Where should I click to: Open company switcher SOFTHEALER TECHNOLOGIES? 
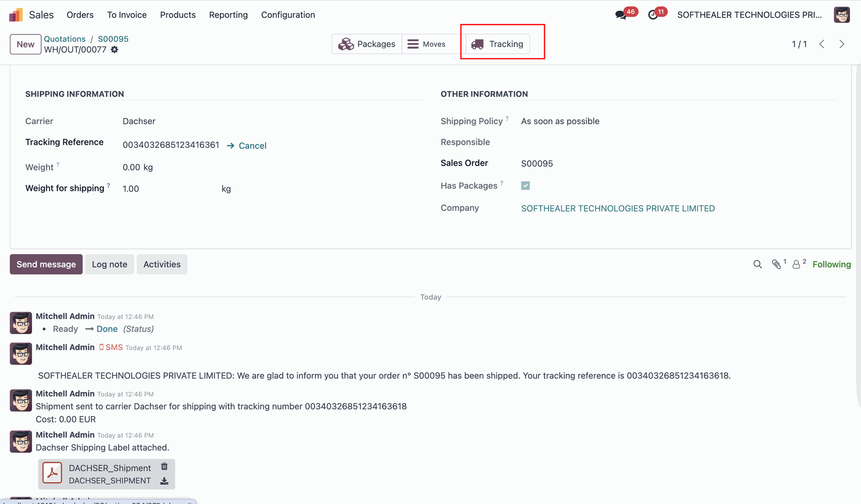pyautogui.click(x=749, y=15)
